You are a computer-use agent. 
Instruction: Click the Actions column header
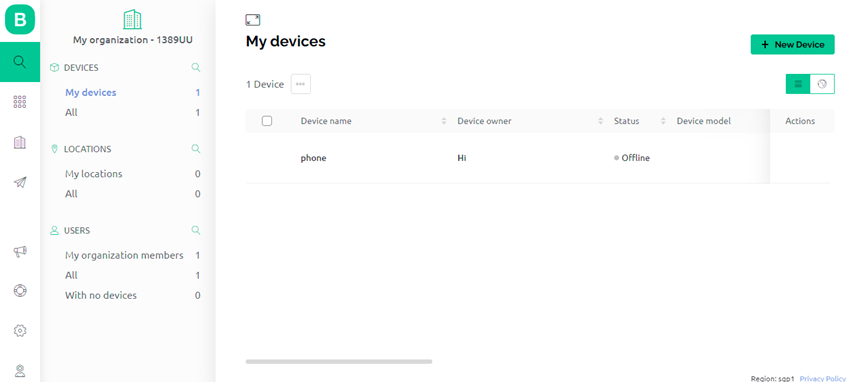tap(800, 121)
